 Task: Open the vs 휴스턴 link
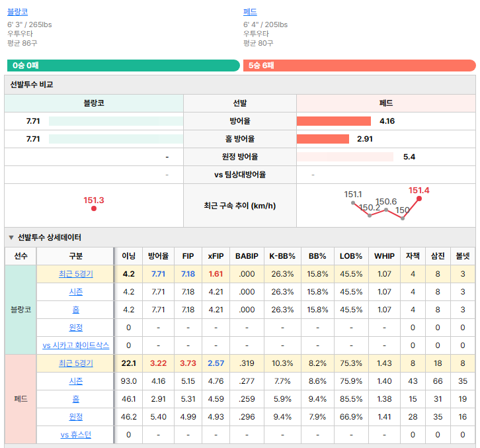pos(75,435)
